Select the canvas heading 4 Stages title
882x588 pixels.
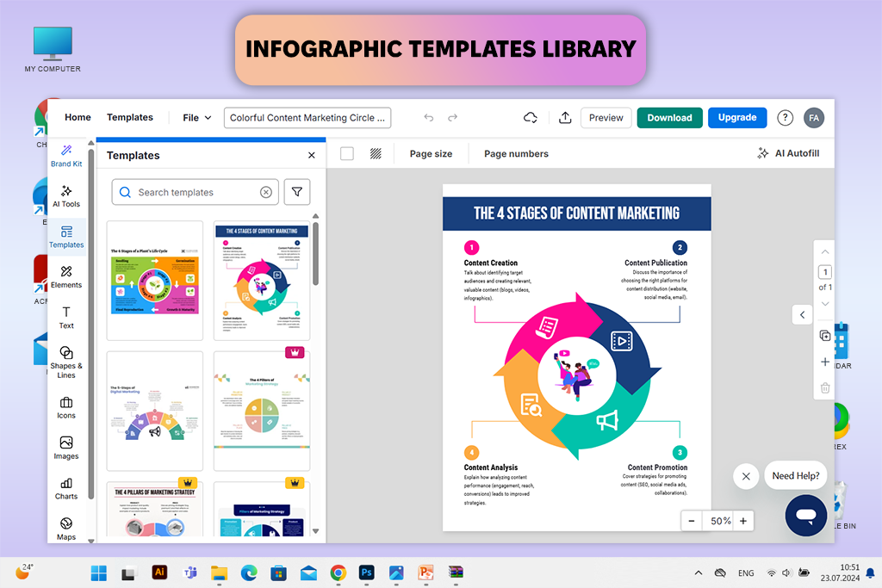click(576, 213)
